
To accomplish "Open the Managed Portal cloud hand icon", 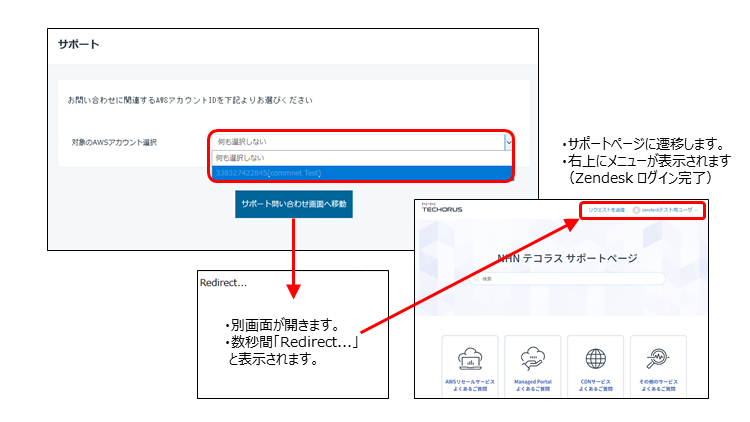I will point(533,359).
